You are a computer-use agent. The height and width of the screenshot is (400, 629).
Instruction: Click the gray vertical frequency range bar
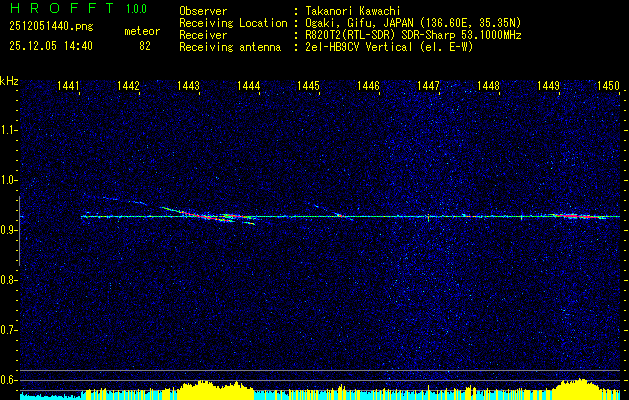click(x=19, y=231)
